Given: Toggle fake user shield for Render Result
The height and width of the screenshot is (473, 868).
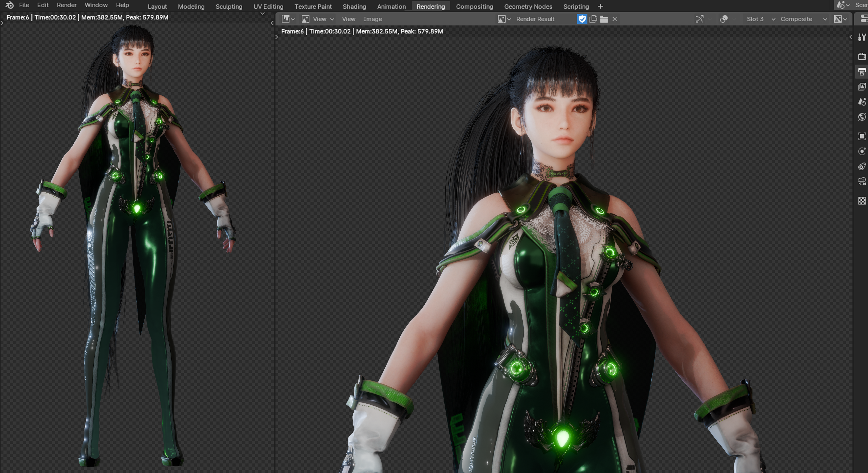Looking at the screenshot, I should coord(582,19).
